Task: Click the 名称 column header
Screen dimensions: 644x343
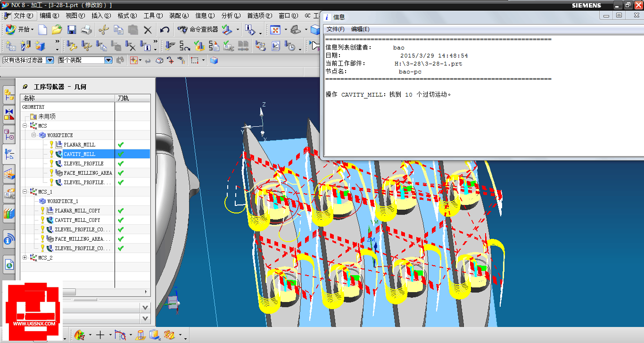Action: (67, 98)
